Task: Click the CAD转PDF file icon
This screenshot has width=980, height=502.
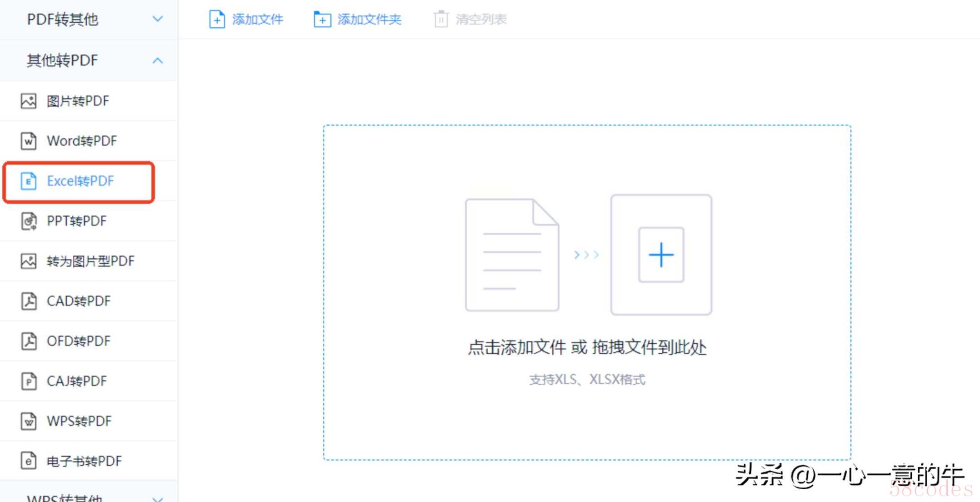Action: (29, 301)
